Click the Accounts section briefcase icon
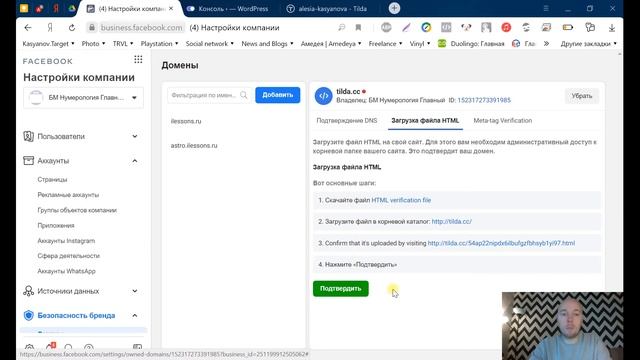Screen dimensions: 640x360 [28, 160]
